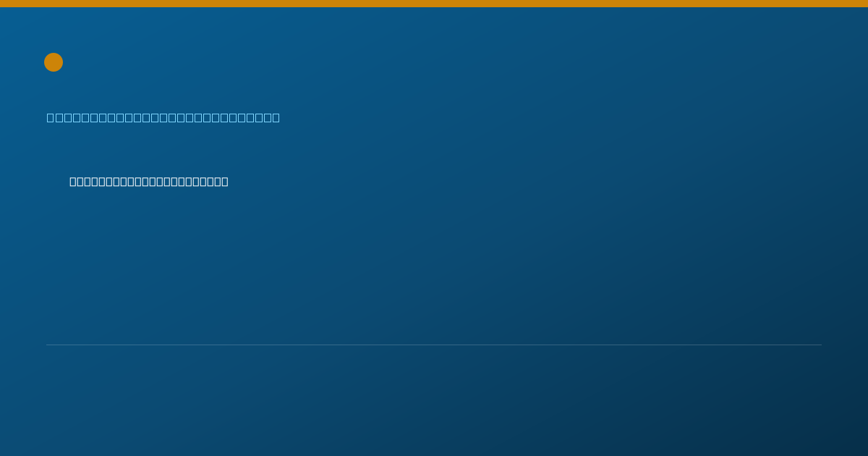Click middle of the white text line
The image size is (868, 456).
(149, 182)
